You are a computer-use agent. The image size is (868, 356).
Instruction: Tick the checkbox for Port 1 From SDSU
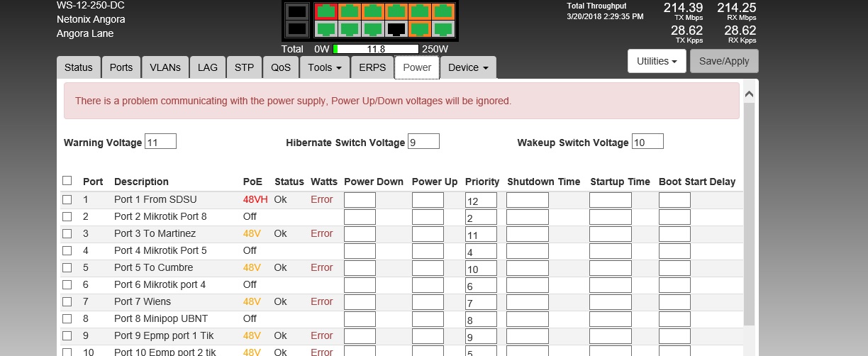pos(67,200)
